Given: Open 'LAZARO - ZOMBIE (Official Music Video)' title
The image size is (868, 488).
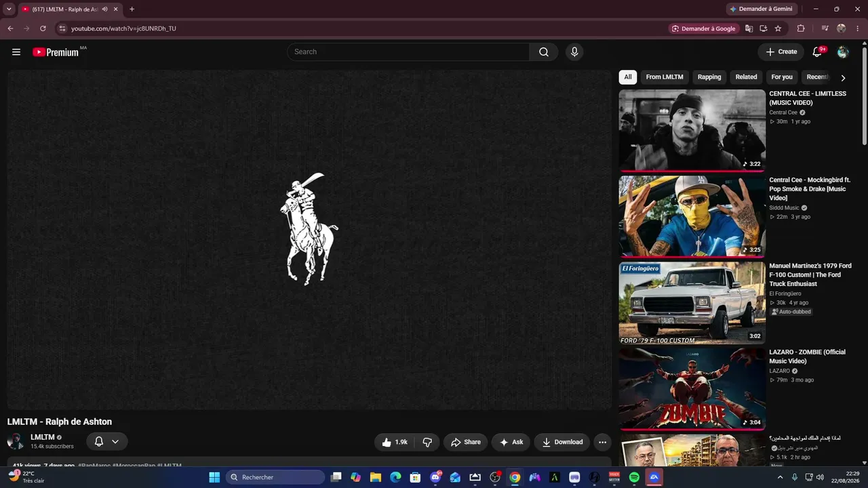Looking at the screenshot, I should [x=807, y=357].
